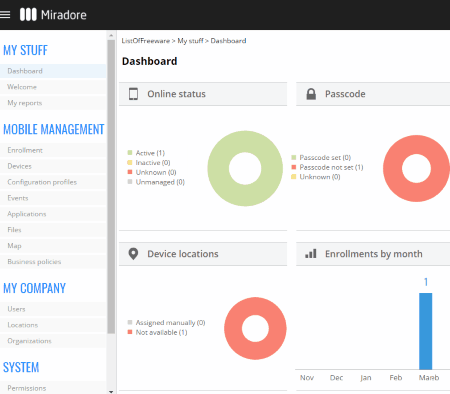Click Dec axis label in Enrollments chart
450x394 pixels.
coord(336,378)
